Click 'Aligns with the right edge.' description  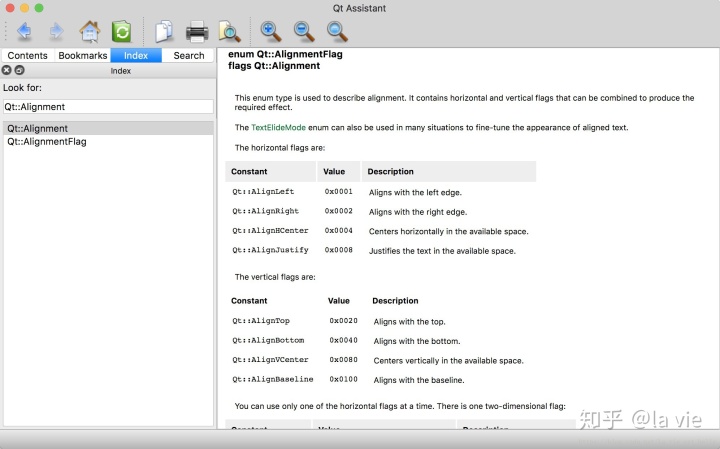[418, 212]
